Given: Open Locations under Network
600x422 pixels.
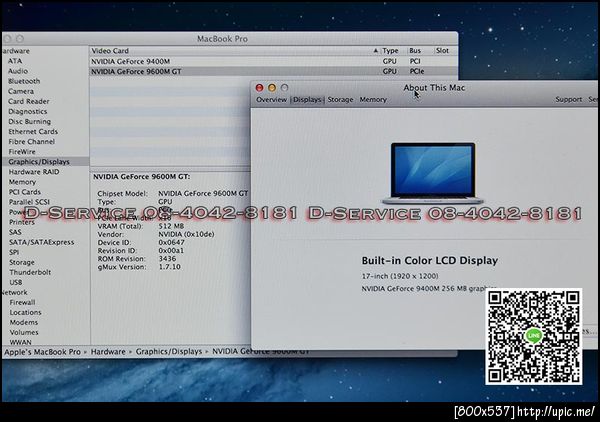Looking at the screenshot, I should tap(25, 312).
